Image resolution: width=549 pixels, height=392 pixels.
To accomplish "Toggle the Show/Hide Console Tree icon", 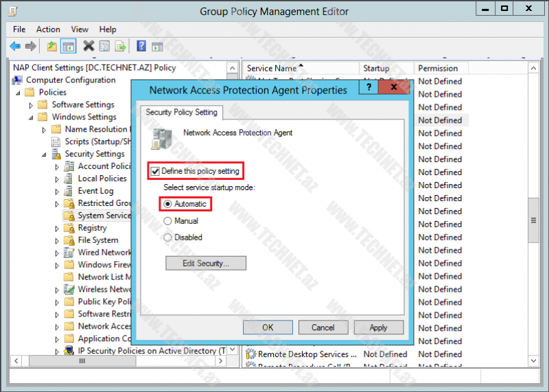I will tap(68, 46).
